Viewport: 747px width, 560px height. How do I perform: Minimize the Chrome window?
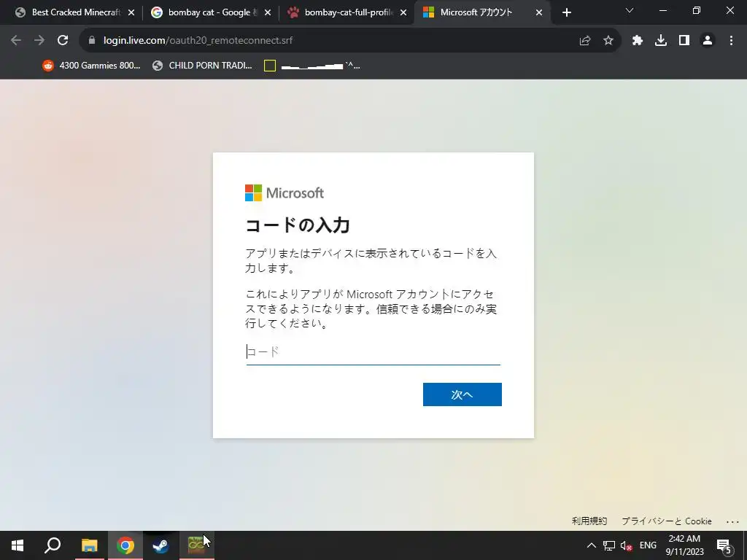662,10
